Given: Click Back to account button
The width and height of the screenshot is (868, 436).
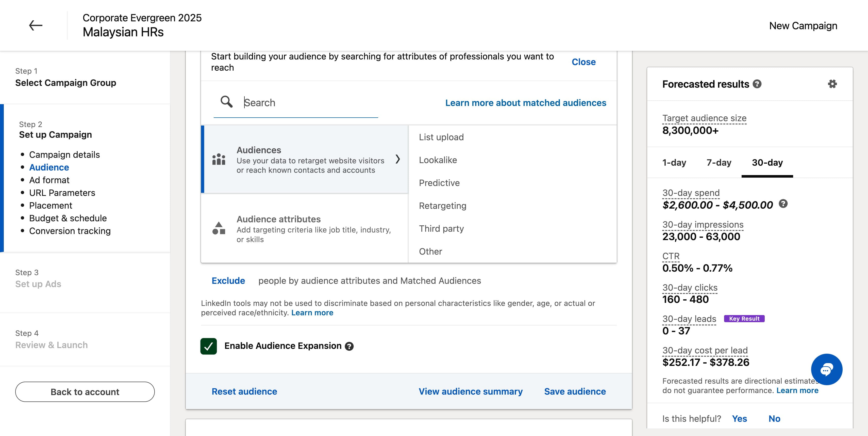Looking at the screenshot, I should [x=85, y=392].
